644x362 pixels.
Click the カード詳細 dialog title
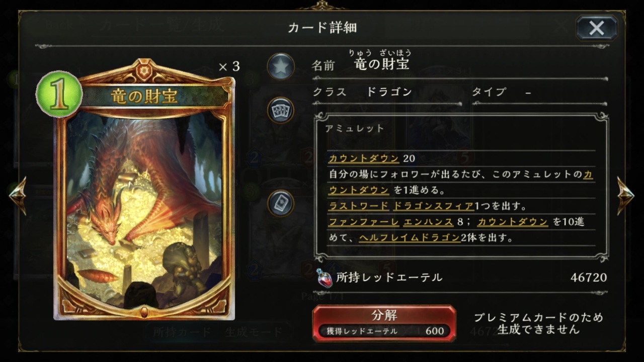322,27
